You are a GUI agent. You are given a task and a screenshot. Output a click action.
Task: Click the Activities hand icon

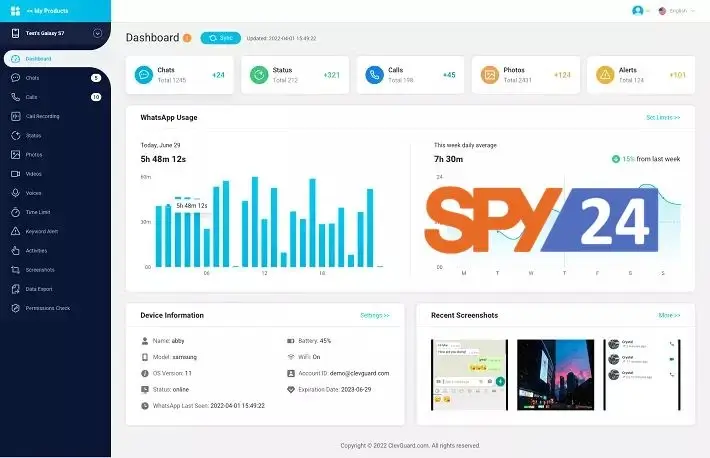click(15, 251)
